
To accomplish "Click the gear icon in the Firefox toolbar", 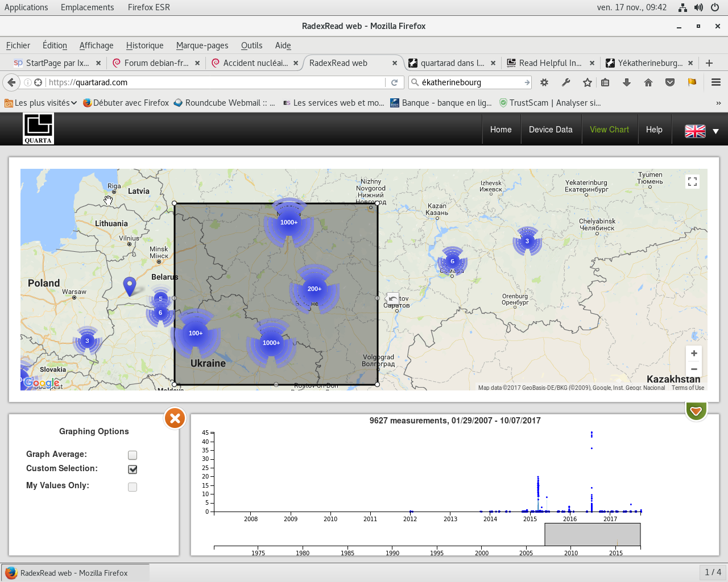I will pos(544,82).
